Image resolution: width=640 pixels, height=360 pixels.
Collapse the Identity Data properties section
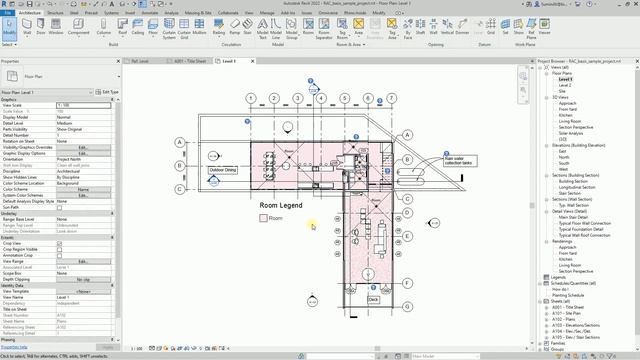tap(112, 285)
